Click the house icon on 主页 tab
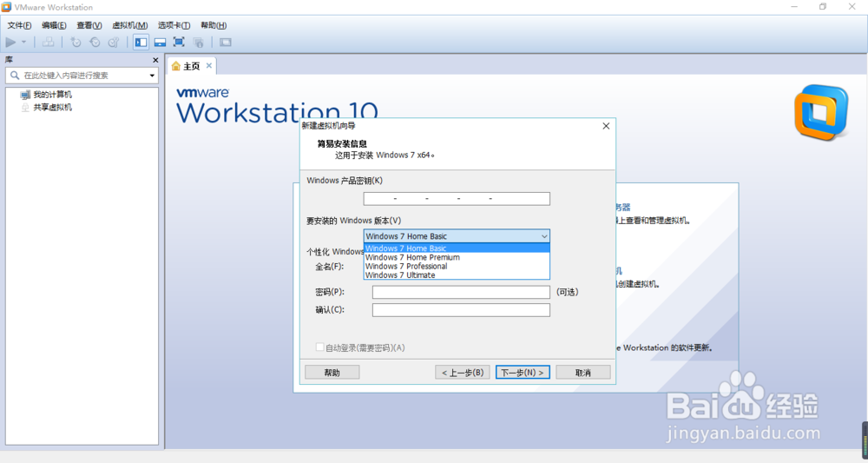 [x=176, y=67]
